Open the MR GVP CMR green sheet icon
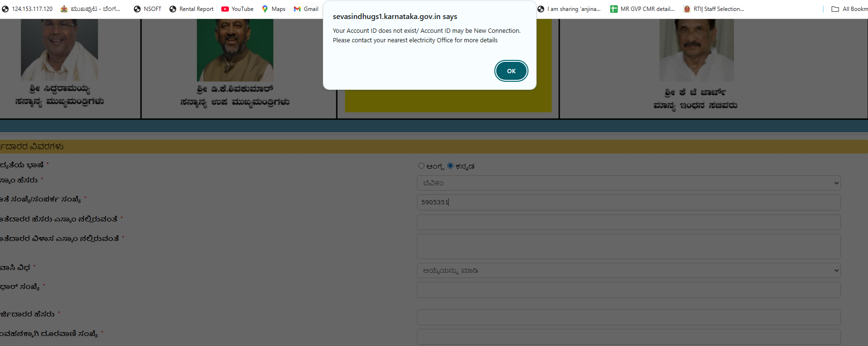The width and height of the screenshot is (868, 346). pos(614,9)
